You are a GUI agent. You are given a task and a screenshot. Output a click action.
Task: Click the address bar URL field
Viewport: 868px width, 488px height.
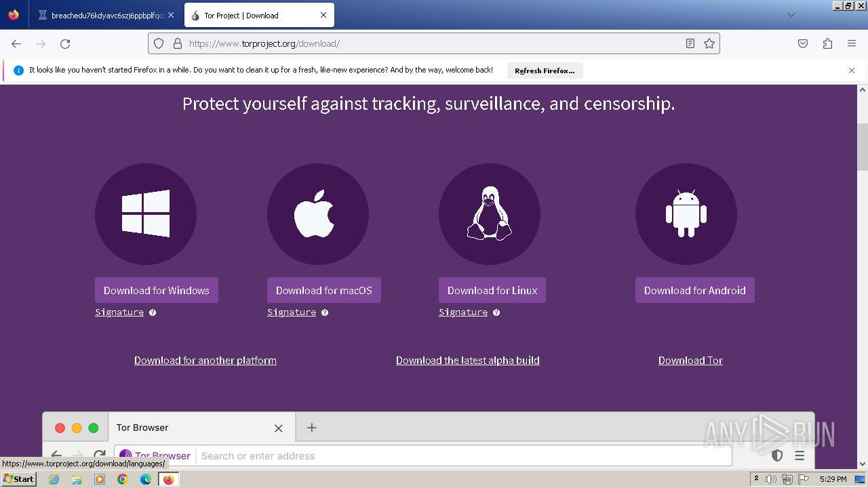(434, 43)
